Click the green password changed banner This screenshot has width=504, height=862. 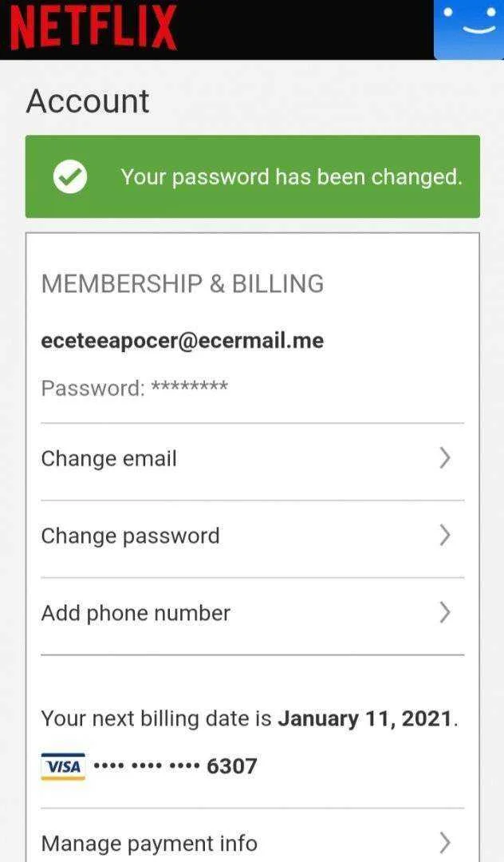253,176
